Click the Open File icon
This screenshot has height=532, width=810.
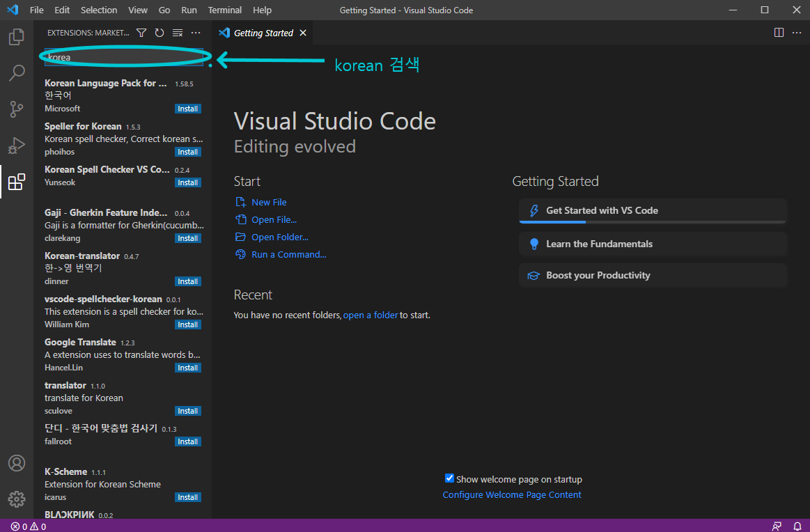241,219
